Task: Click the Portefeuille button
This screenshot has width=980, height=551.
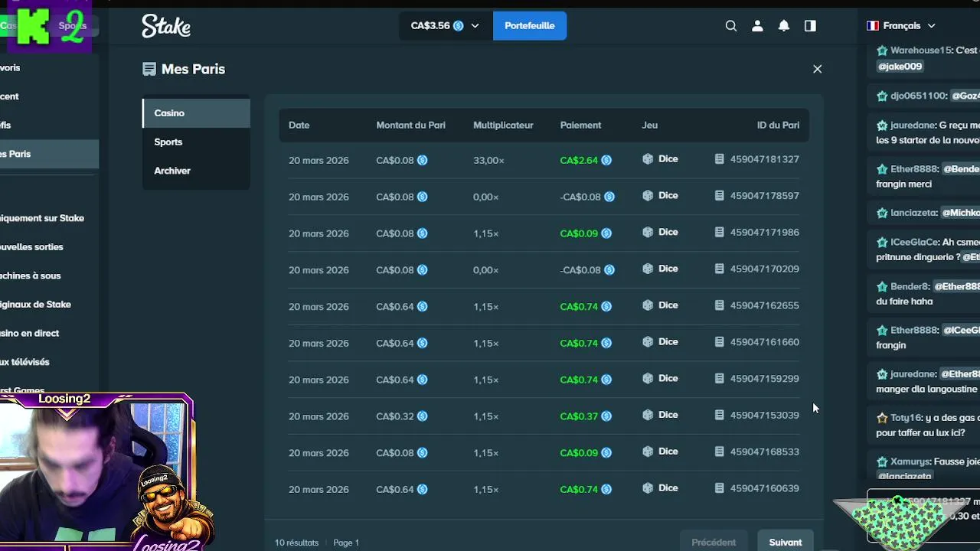Action: (530, 26)
